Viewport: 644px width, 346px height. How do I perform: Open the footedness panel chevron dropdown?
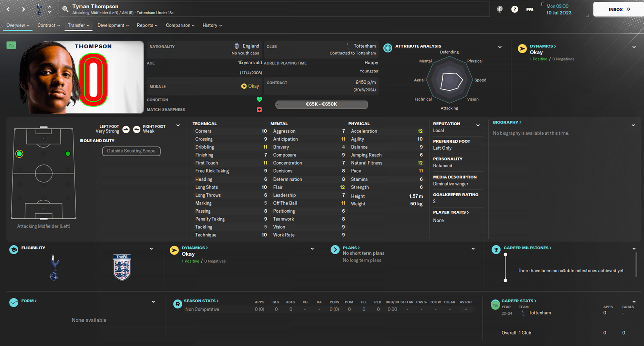178,126
